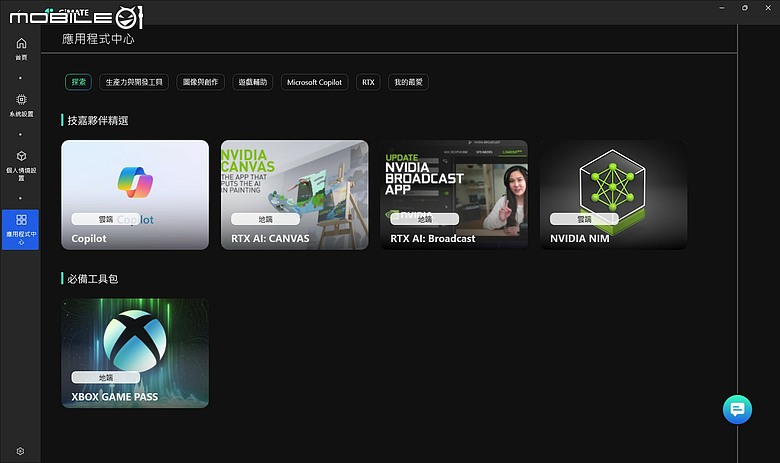Close the application window
This screenshot has height=463, width=780.
[x=768, y=8]
